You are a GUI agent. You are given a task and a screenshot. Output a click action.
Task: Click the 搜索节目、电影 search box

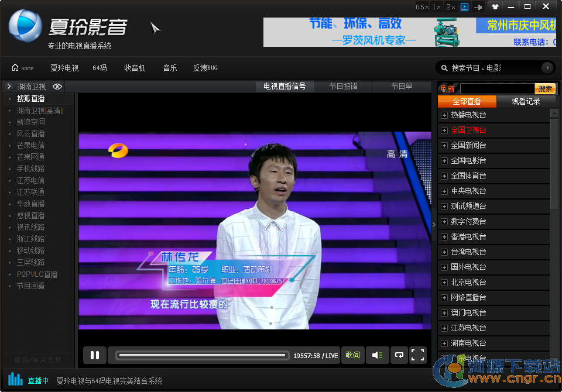pyautogui.click(x=495, y=68)
